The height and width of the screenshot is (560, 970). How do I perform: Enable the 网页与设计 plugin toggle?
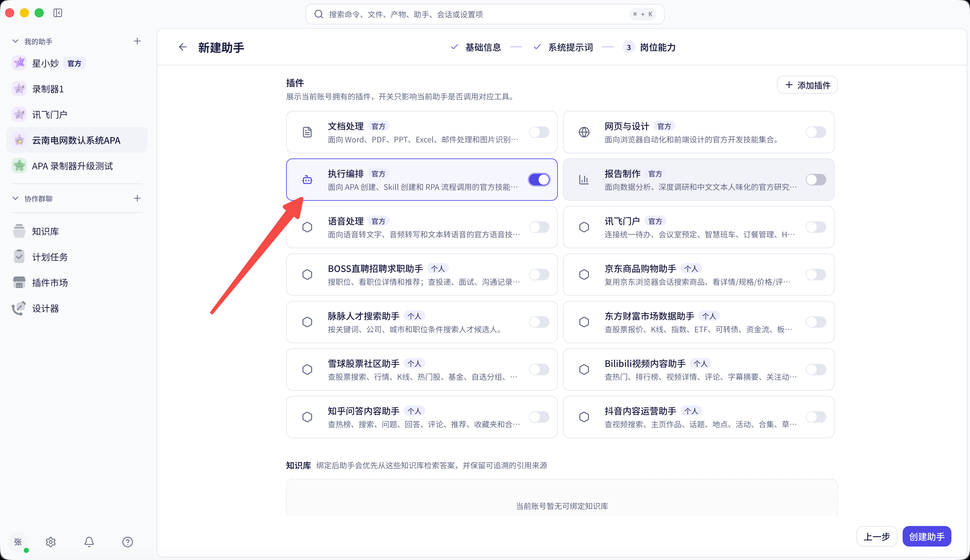coord(816,132)
